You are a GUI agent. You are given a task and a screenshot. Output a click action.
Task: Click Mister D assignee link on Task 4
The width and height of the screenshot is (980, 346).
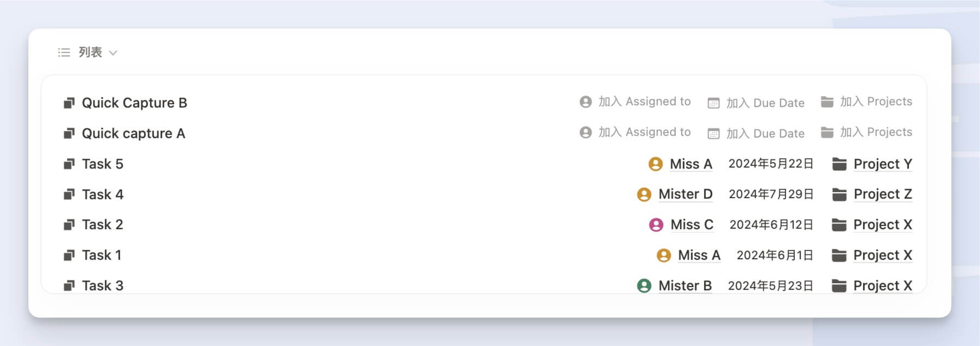[x=685, y=194]
